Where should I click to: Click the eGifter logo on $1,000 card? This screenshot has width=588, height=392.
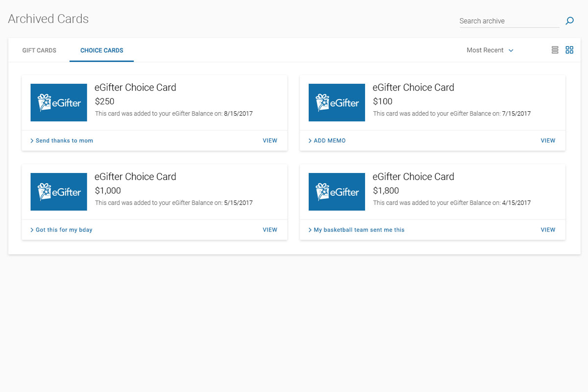(x=59, y=192)
